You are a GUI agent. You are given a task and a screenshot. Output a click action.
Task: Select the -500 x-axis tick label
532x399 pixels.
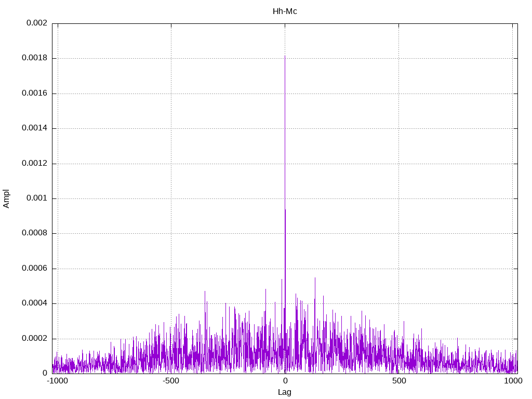(171, 381)
